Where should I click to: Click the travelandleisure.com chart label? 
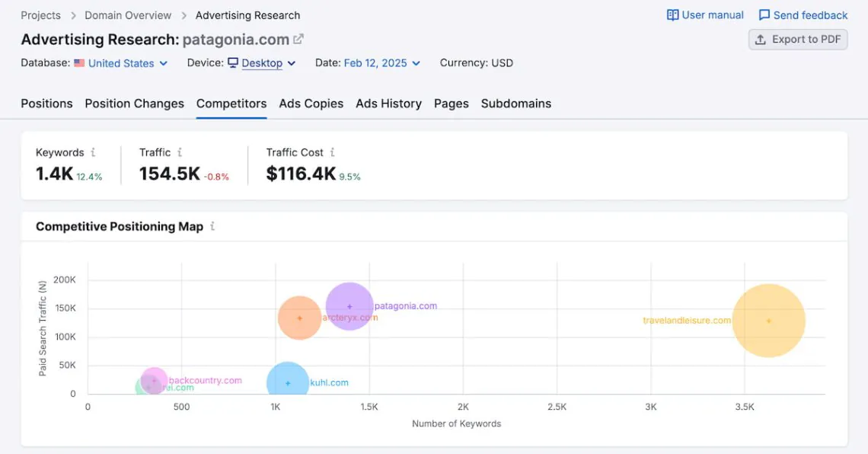[x=687, y=320]
